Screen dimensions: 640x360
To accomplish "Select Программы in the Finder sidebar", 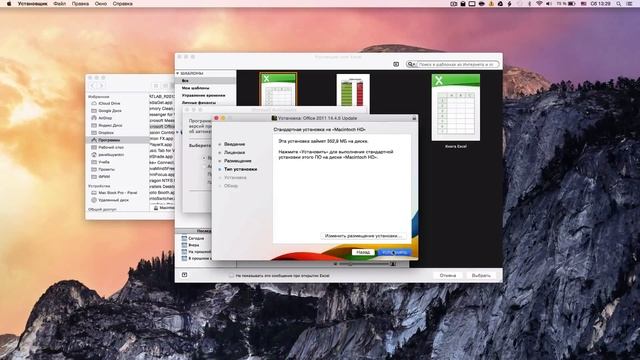I will click(118, 140).
